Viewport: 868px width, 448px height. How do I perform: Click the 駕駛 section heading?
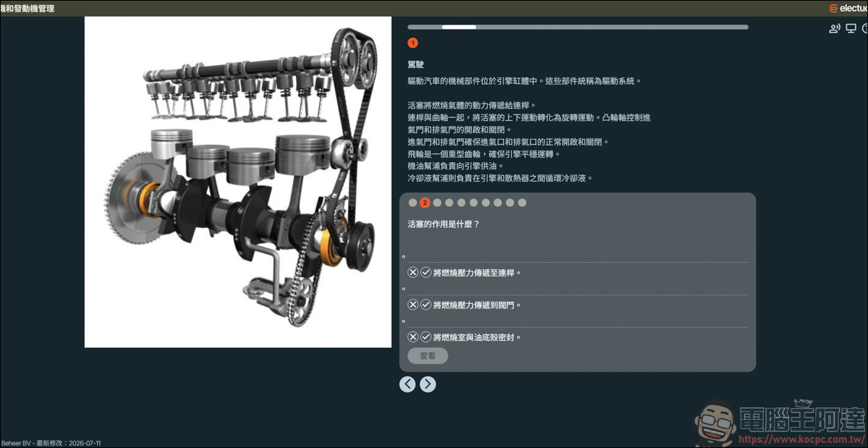click(x=416, y=64)
